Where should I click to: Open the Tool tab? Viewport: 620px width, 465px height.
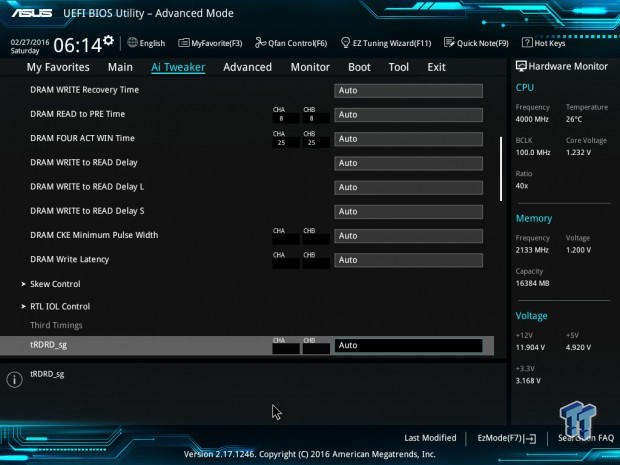point(399,67)
